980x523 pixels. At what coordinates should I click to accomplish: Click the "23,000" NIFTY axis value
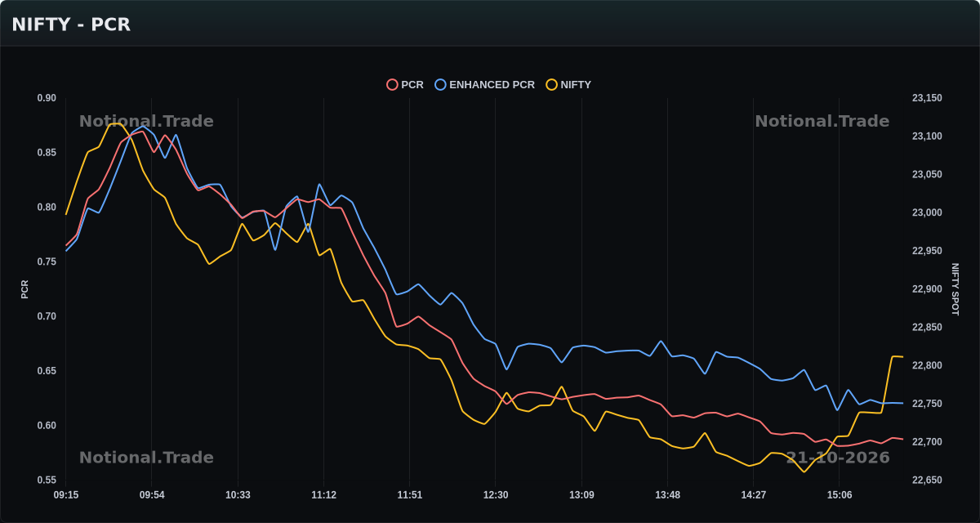(927, 213)
